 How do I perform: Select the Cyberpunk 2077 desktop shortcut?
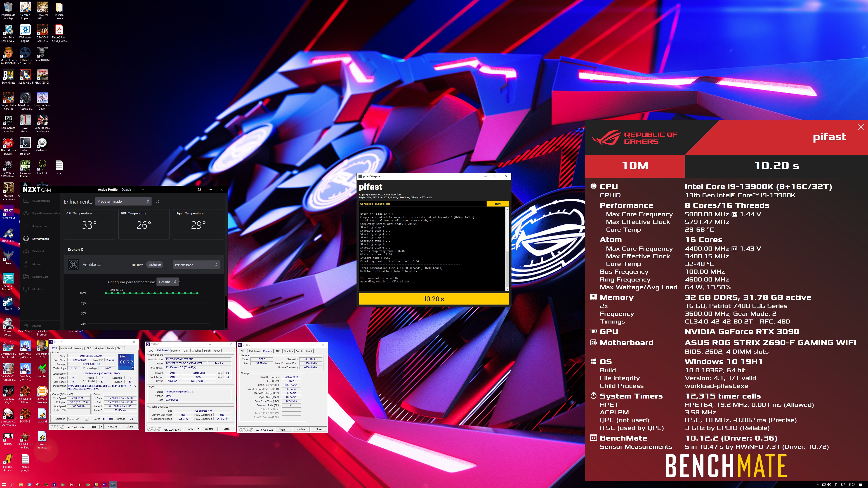[x=42, y=349]
